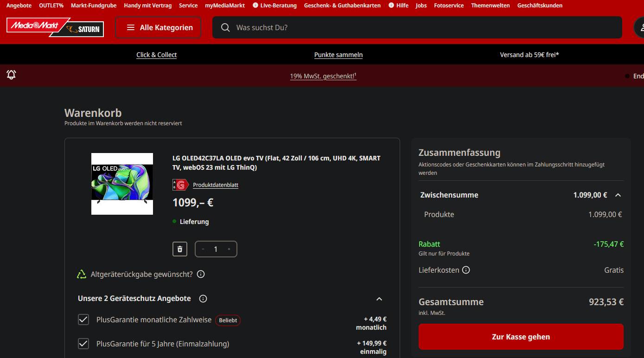
Task: Open info icon beside Lieferkosten
Action: coord(466,270)
